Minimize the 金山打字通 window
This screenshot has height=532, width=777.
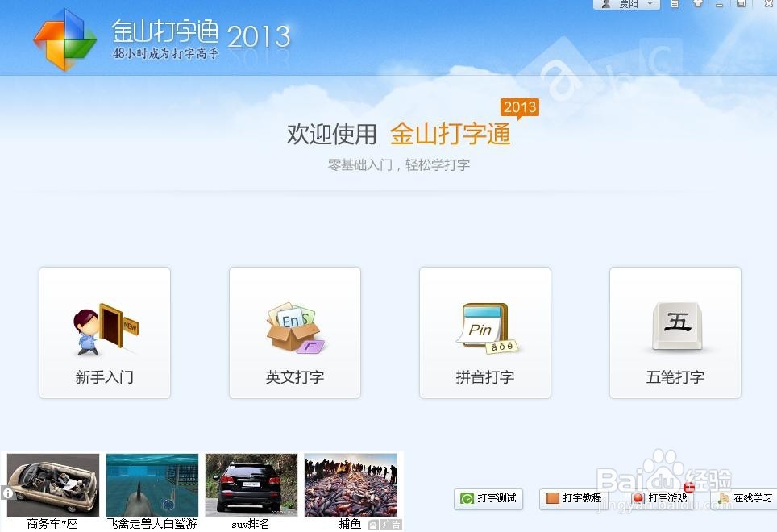720,4
